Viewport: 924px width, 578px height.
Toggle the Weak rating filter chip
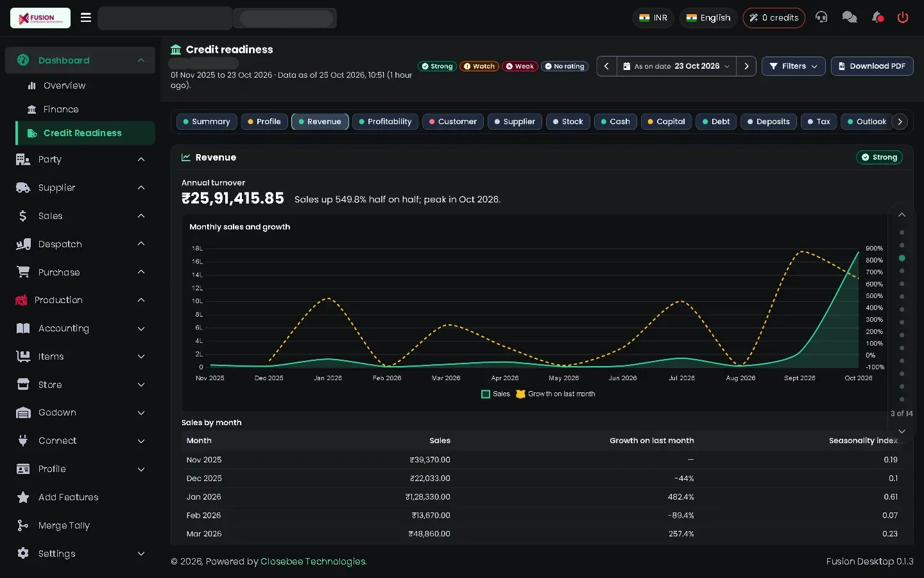click(x=520, y=66)
